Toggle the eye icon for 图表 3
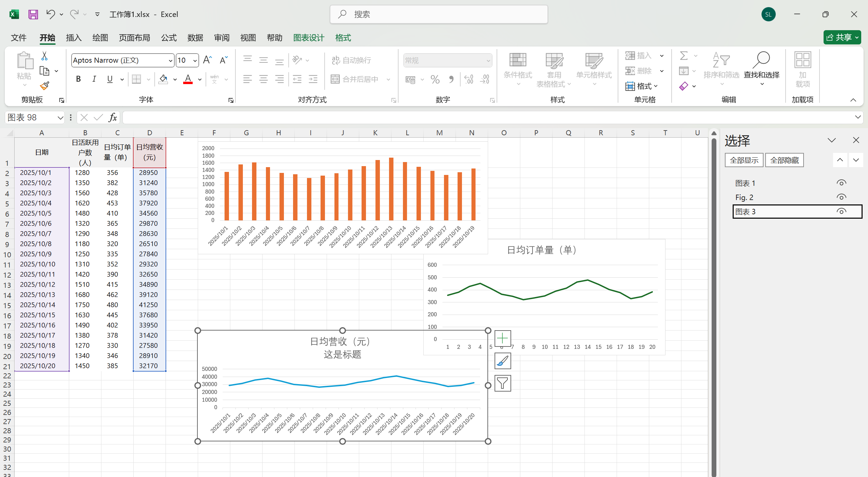Screen dimensions: 868x477 pos(841,212)
